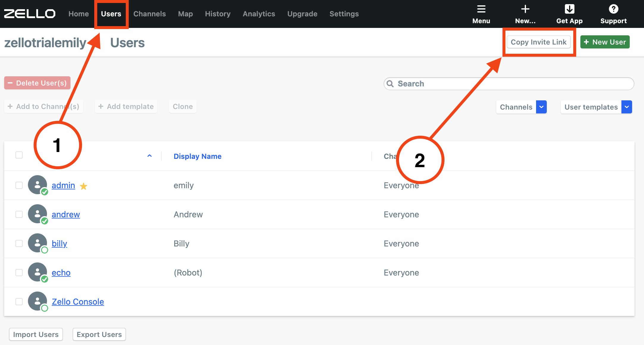
Task: Open the Analytics tab
Action: click(259, 14)
